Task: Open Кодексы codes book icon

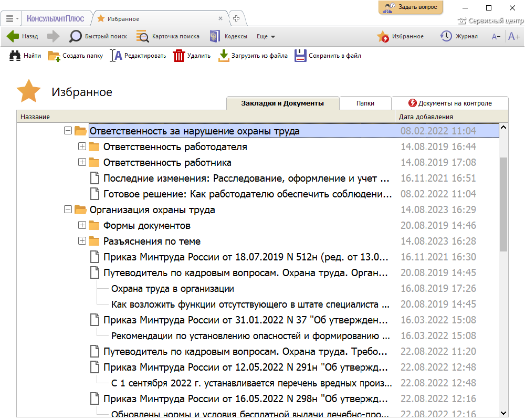Action: (x=215, y=36)
